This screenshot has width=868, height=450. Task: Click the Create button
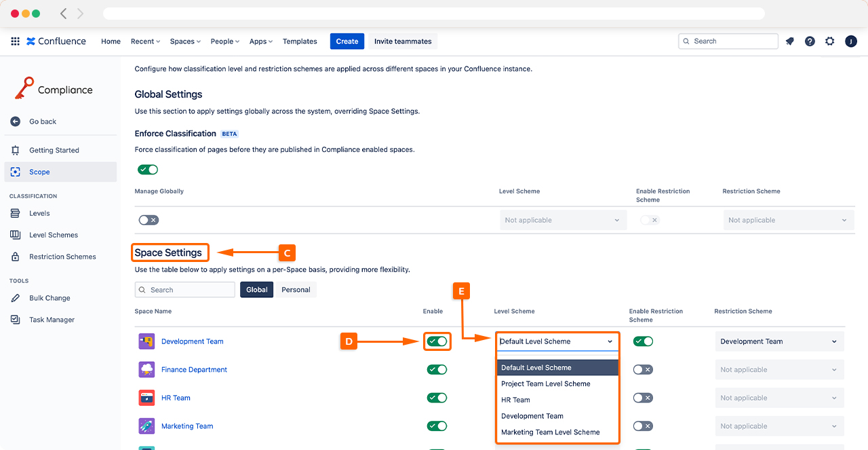(347, 41)
